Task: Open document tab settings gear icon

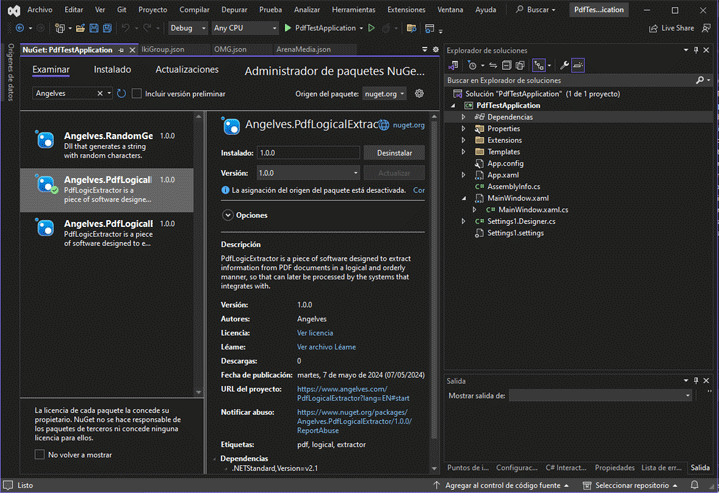Action: coord(436,50)
